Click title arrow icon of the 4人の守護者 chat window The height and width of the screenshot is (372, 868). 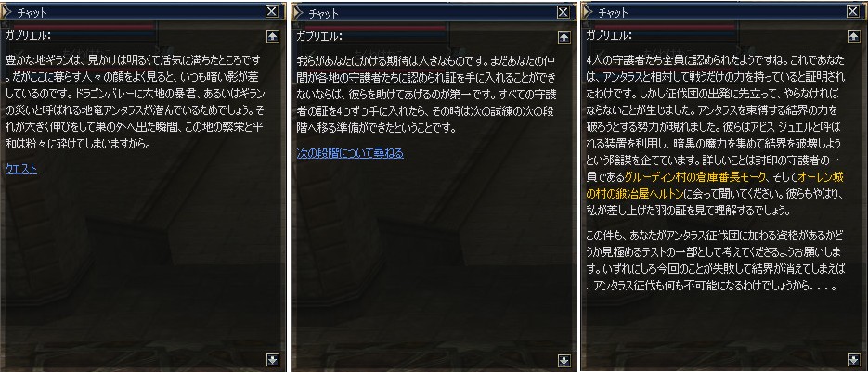coord(586,12)
